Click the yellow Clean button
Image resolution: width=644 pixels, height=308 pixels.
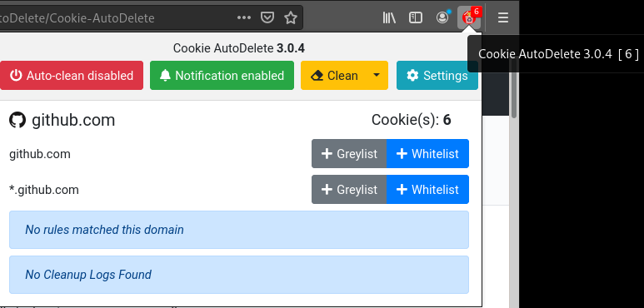click(334, 76)
